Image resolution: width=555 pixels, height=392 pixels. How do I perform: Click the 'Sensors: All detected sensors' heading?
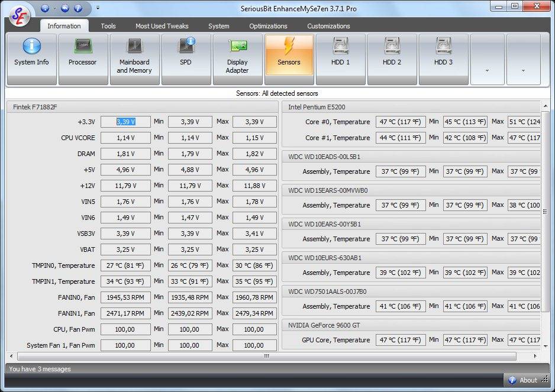point(277,93)
